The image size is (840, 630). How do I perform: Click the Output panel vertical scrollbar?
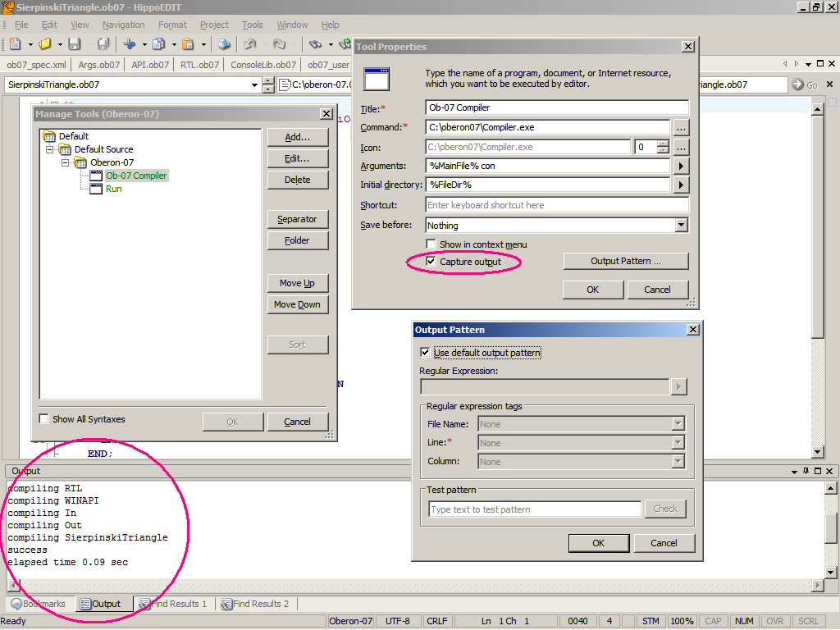pyautogui.click(x=831, y=525)
